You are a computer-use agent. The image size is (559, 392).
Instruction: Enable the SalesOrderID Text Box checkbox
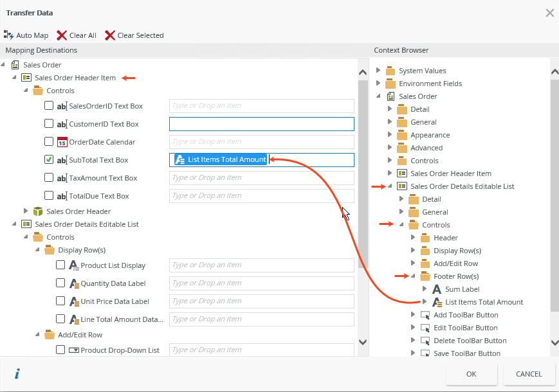[49, 106]
